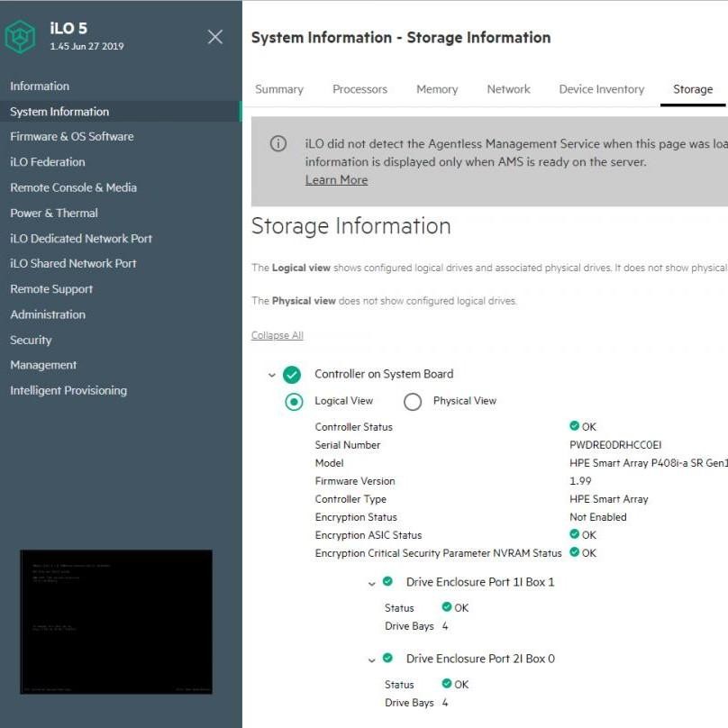The image size is (728, 728).
Task: Click status icon for Drive Enclosure Port 2I Box 0
Action: point(387,659)
